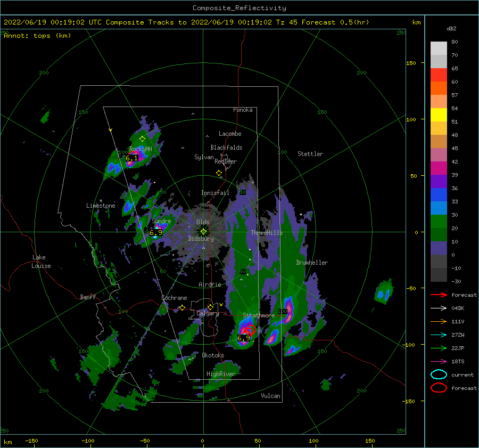Click the HighRiver town label

click(221, 374)
